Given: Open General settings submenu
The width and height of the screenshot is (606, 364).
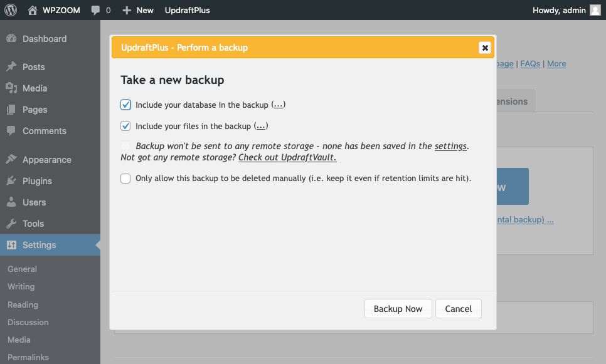Looking at the screenshot, I should pyautogui.click(x=23, y=269).
